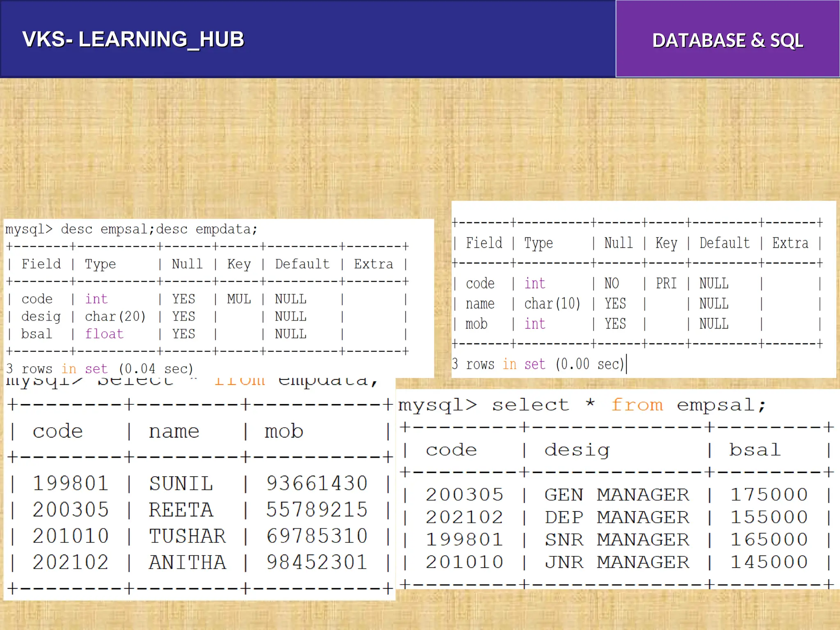The height and width of the screenshot is (630, 840).
Task: Click the name SUNIL
Action: 181,483
